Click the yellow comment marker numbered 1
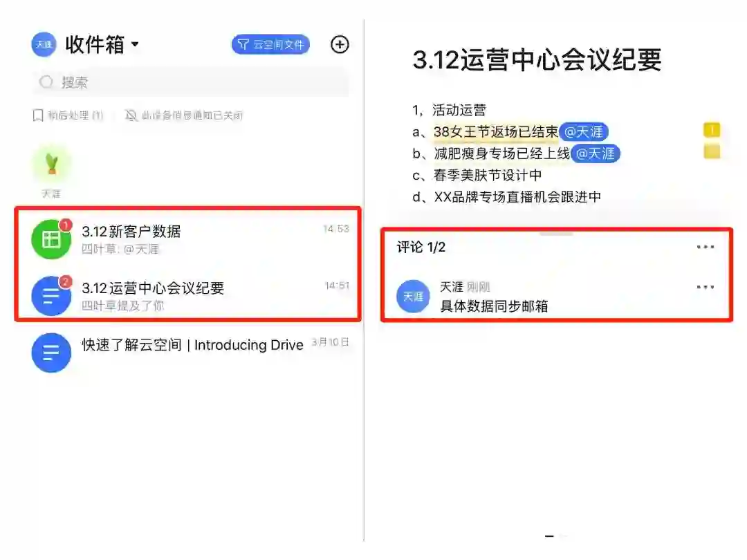747x560 pixels. tap(712, 130)
